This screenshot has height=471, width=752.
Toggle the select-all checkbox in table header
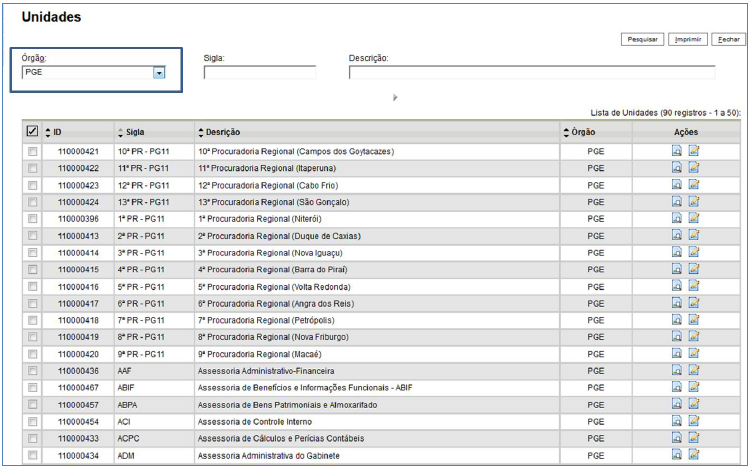click(x=33, y=132)
